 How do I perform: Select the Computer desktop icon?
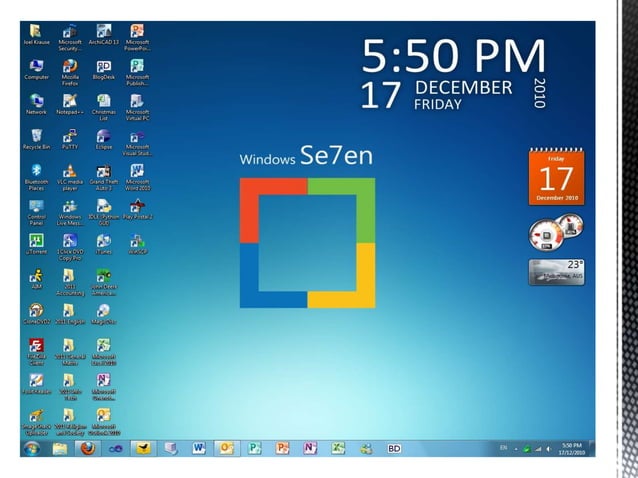pos(36,70)
